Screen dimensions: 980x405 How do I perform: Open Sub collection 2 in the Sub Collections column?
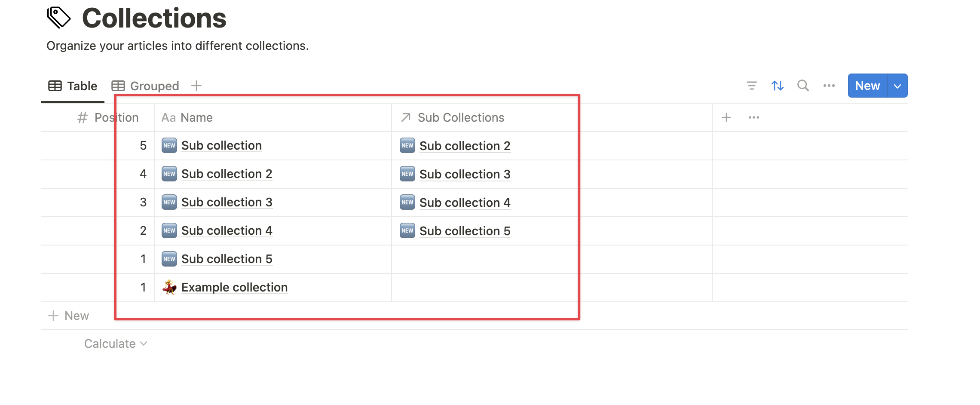[x=465, y=146]
